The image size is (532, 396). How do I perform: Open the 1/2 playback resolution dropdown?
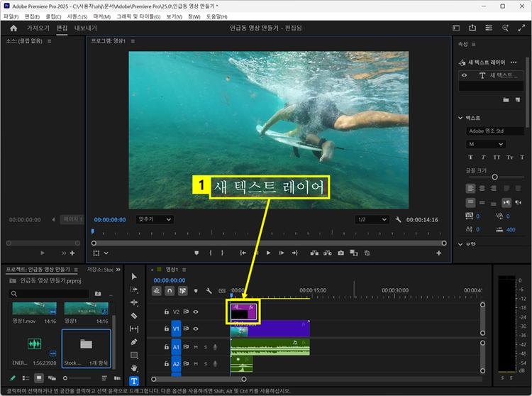click(373, 220)
